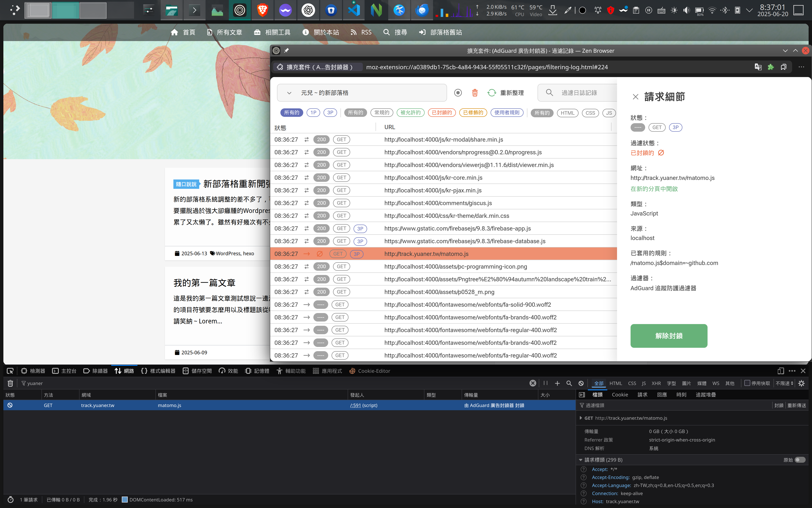Switch to the 回應 request details tab
Screen dimensions: 812x508
click(x=662, y=395)
